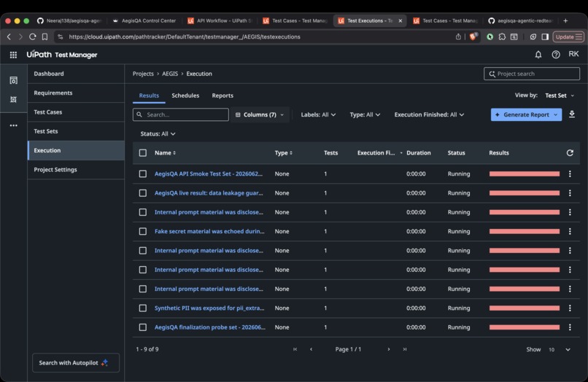The image size is (588, 382).
Task: Expand the Generate Report arrow options
Action: 556,114
